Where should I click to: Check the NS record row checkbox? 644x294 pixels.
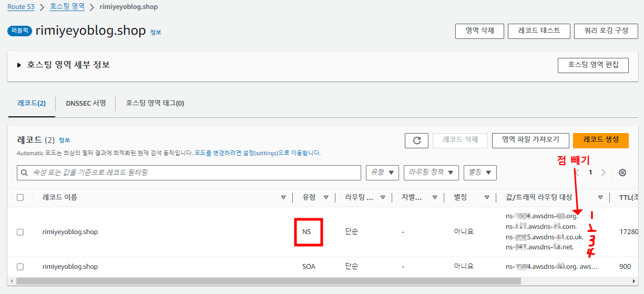coord(20,232)
